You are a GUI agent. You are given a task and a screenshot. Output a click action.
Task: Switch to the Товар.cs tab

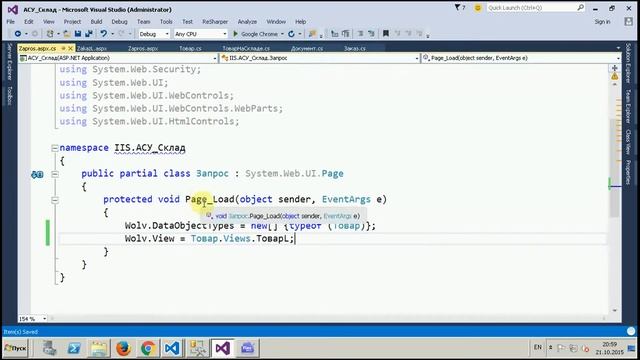(190, 48)
